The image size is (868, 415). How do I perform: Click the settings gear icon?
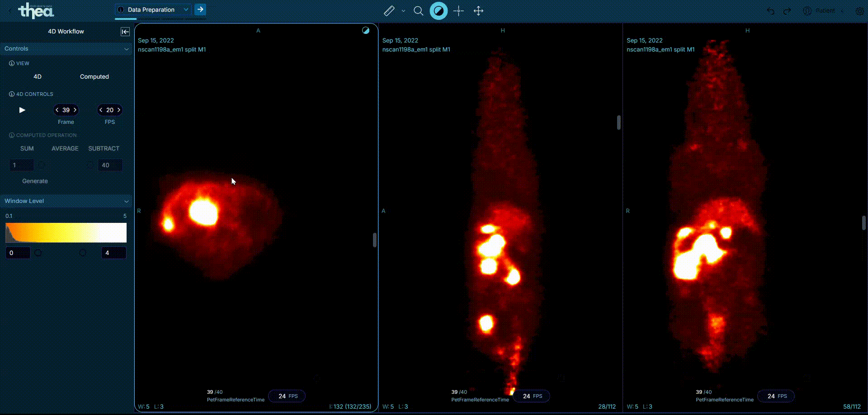point(859,11)
